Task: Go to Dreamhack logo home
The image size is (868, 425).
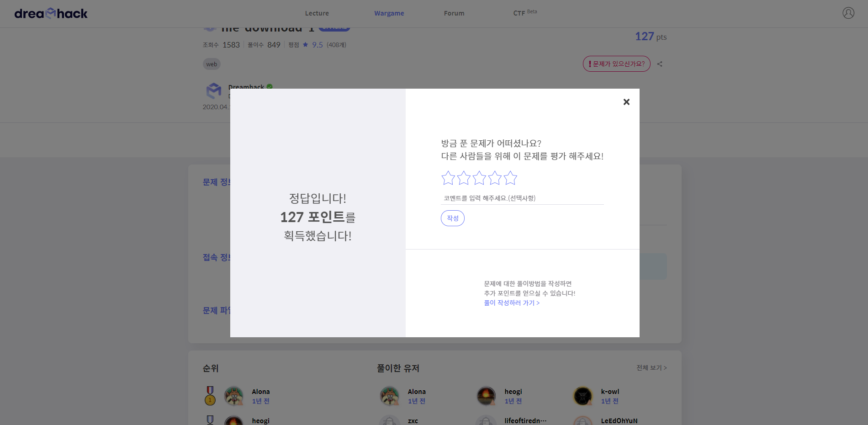Action: tap(51, 13)
